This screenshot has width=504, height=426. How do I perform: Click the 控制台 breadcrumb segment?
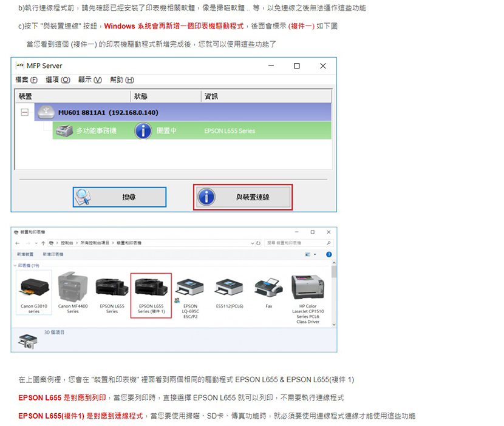pyautogui.click(x=67, y=243)
